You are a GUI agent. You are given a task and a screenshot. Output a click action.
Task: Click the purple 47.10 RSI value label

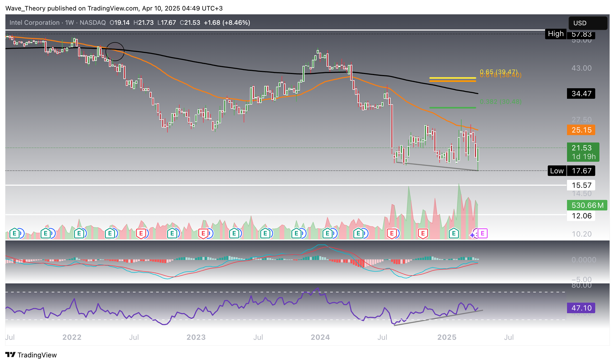[x=581, y=308]
